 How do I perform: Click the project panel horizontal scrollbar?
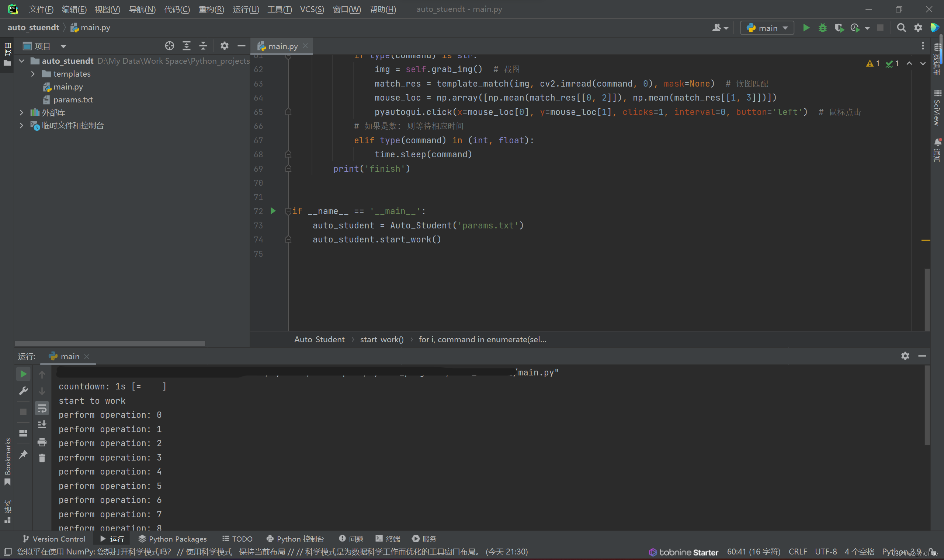coord(110,343)
